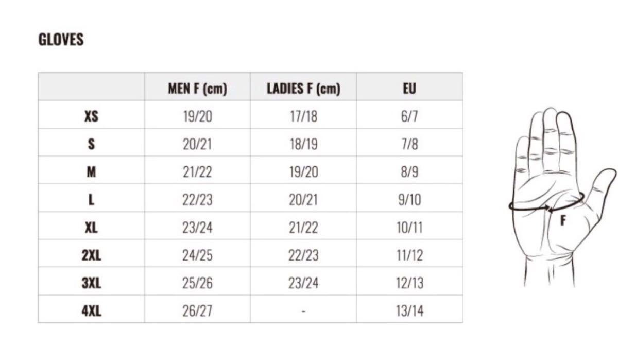
Task: Click the M size row label
Action: [x=91, y=172]
